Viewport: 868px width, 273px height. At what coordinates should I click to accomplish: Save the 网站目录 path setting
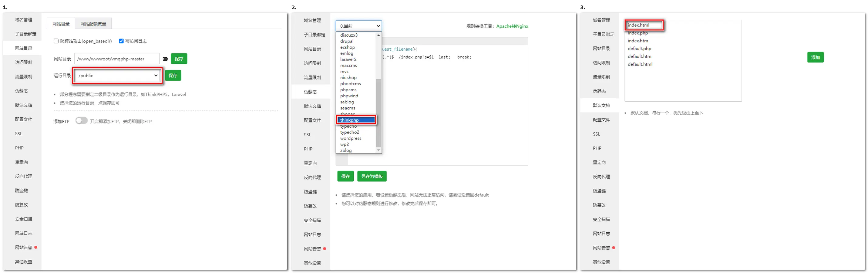tap(179, 59)
